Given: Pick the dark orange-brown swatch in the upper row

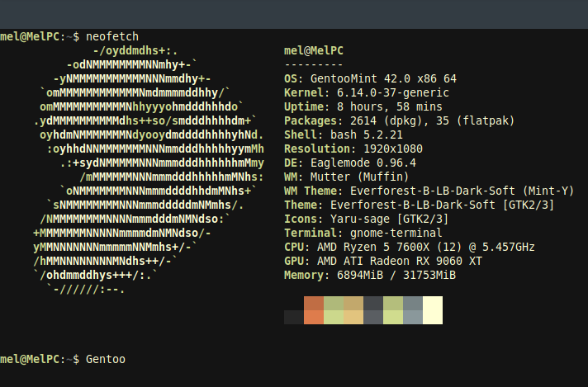Looking at the screenshot, I should pos(314,303).
